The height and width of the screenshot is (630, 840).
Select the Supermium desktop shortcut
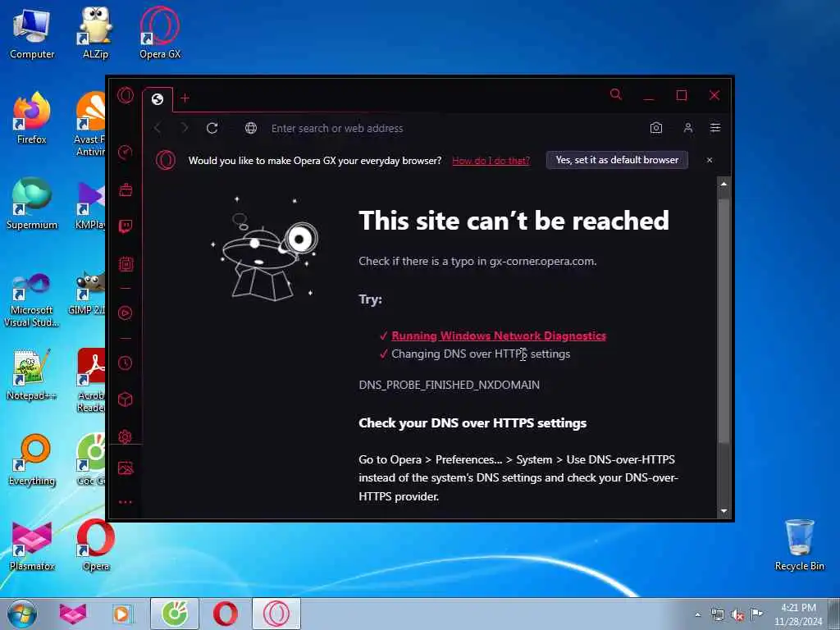[32, 203]
